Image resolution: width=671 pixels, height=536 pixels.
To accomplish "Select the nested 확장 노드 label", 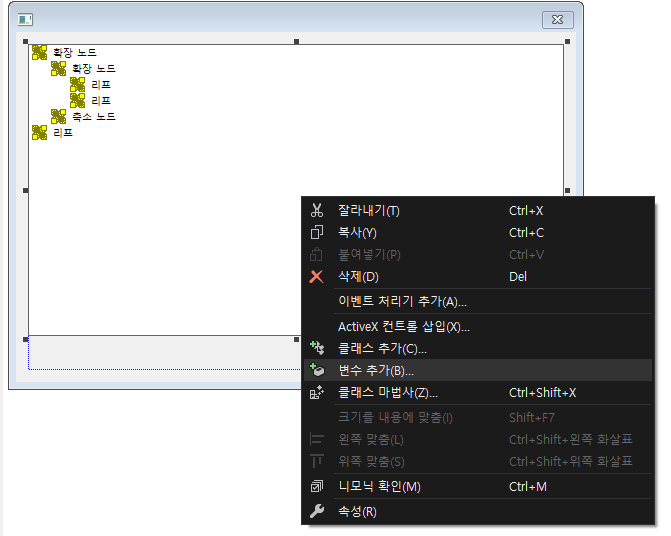I will (x=93, y=68).
